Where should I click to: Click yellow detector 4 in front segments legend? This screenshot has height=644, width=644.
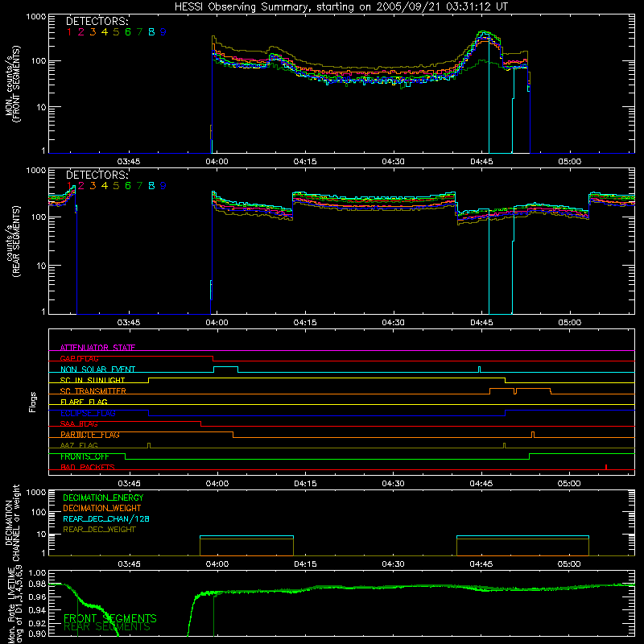[105, 32]
